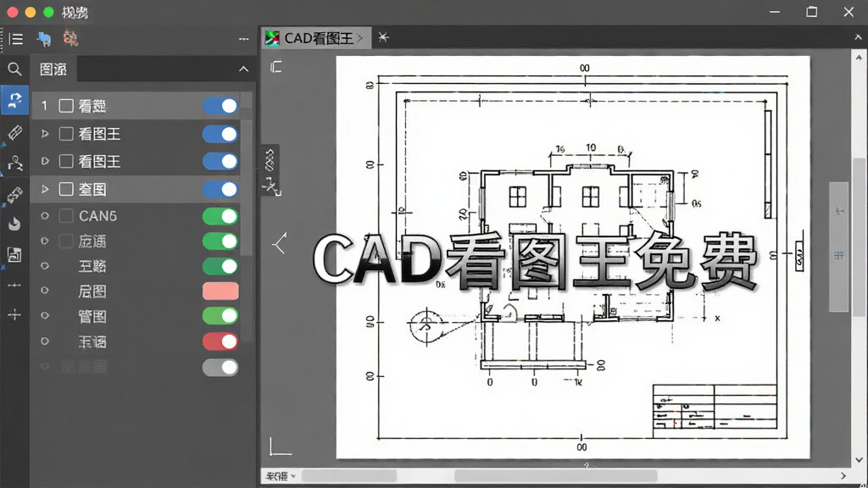
Task: Click the circle marker on 管图 row
Action: 45,315
